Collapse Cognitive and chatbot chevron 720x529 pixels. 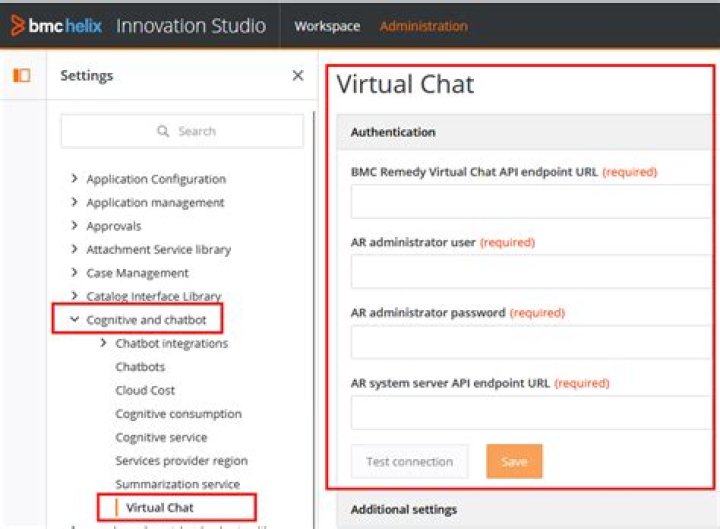[74, 319]
